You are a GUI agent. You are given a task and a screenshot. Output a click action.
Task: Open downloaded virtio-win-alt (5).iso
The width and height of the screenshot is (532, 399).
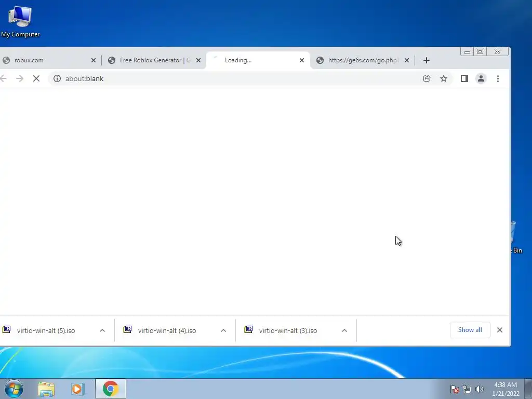click(46, 330)
